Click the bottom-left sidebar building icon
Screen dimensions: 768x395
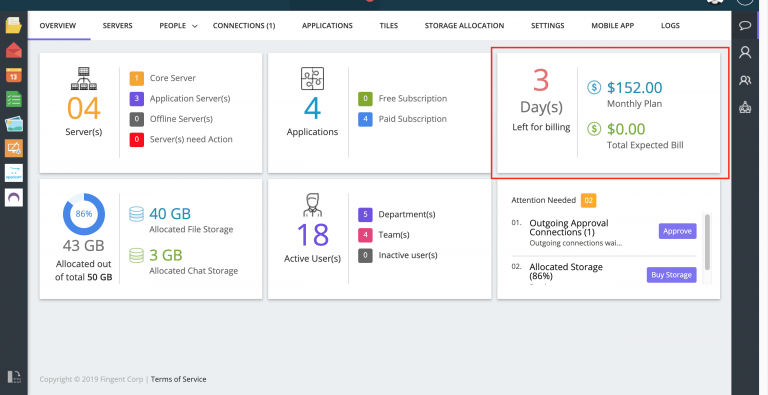point(15,376)
